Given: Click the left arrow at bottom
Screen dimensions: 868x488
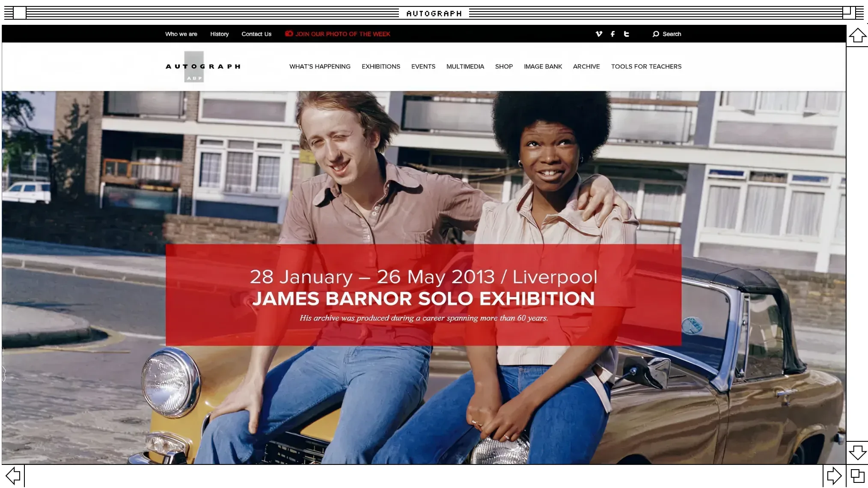Looking at the screenshot, I should coord(13,476).
